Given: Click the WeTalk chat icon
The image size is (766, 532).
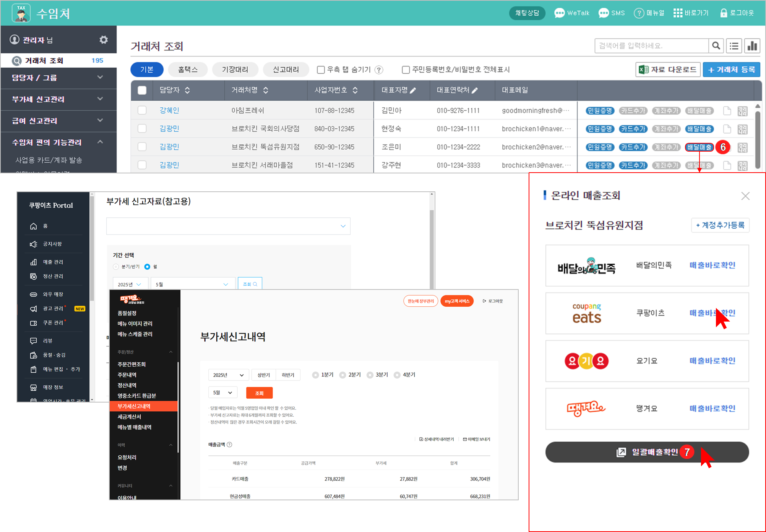Looking at the screenshot, I should (x=559, y=13).
